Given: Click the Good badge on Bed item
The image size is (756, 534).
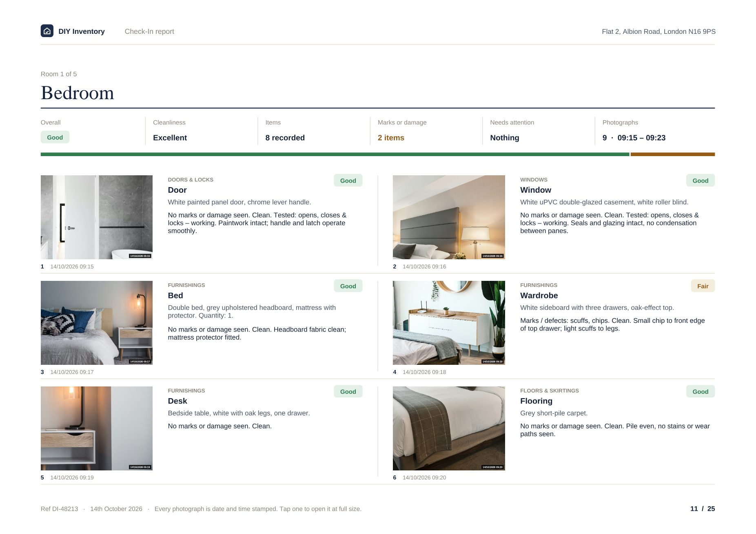Looking at the screenshot, I should coord(348,286).
